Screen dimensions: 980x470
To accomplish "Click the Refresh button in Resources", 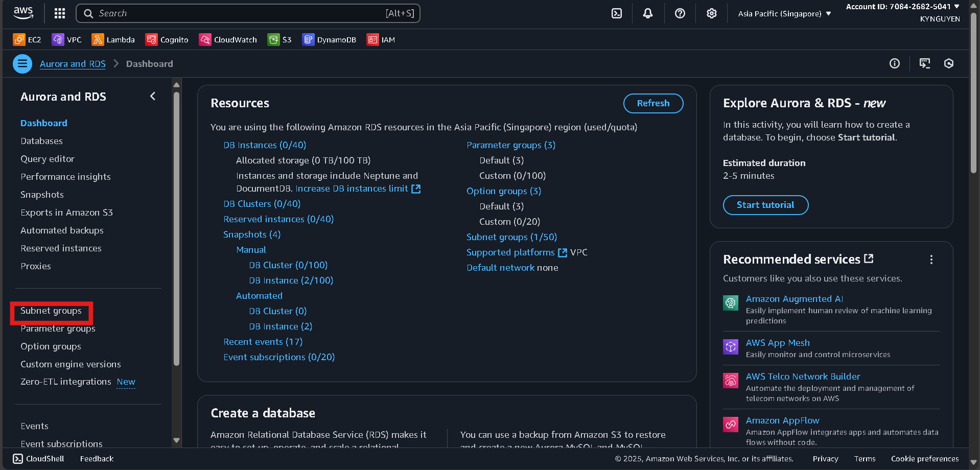I will click(653, 103).
